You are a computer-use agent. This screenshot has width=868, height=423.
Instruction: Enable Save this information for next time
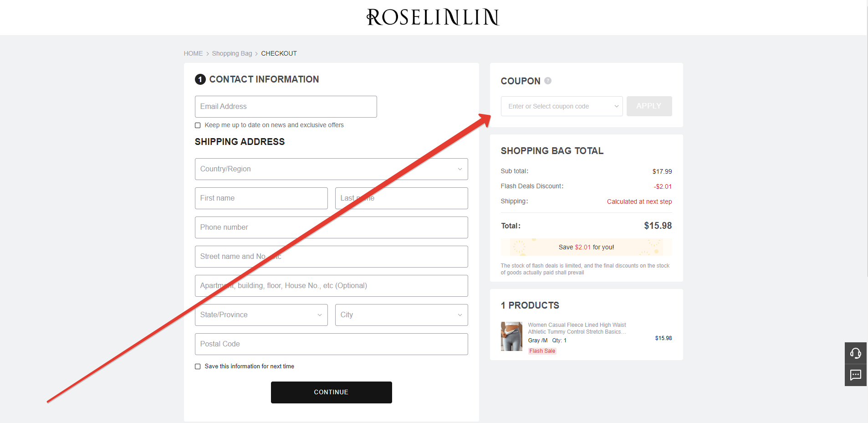click(198, 366)
